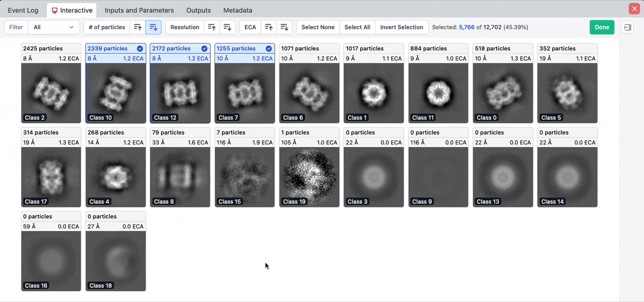
Task: Collapse side panel using right-edge icon
Action: click(x=627, y=27)
